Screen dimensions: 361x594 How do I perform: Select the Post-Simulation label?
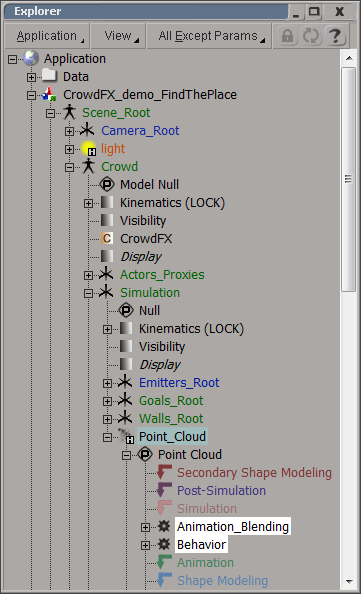coord(221,490)
